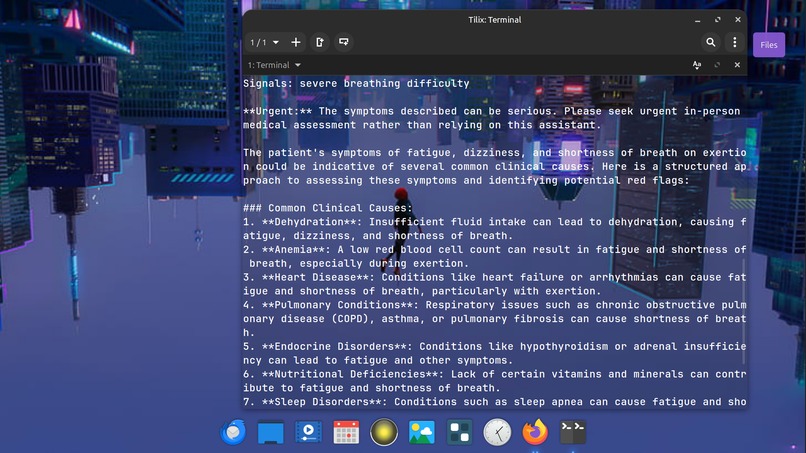Expand the '1: Terminal' title dropdown
Image resolution: width=806 pixels, height=453 pixels.
tap(274, 65)
